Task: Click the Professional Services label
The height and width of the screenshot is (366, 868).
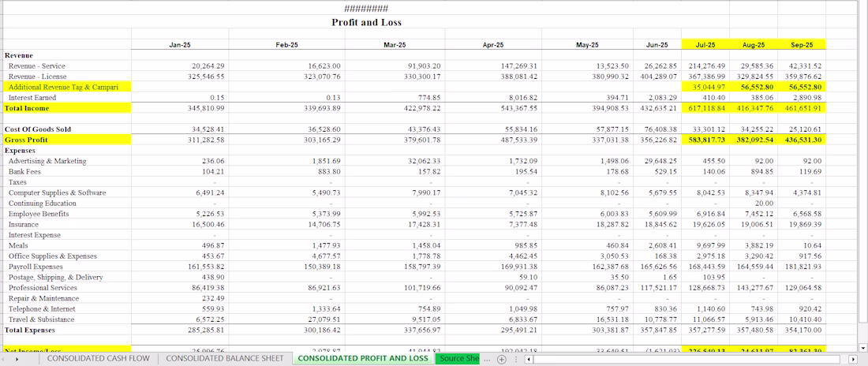Action: click(41, 287)
